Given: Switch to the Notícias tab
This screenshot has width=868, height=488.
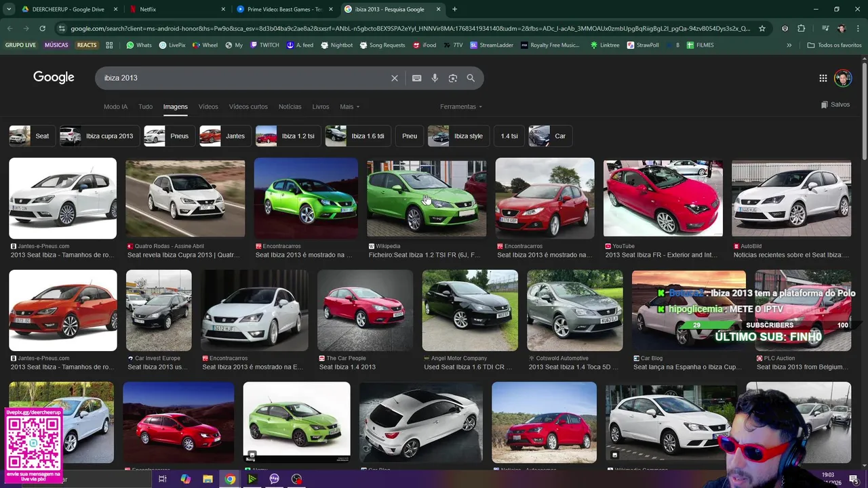Looking at the screenshot, I should 290,106.
